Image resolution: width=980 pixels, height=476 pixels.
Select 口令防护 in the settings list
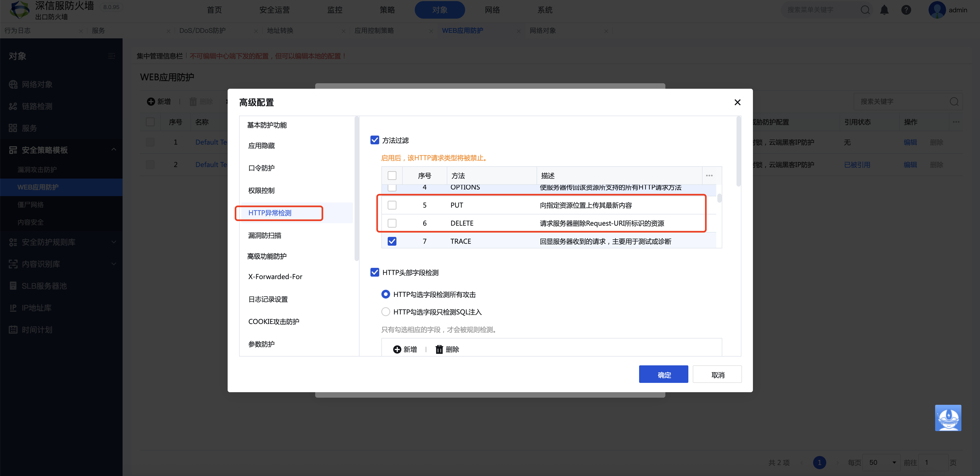(x=261, y=168)
